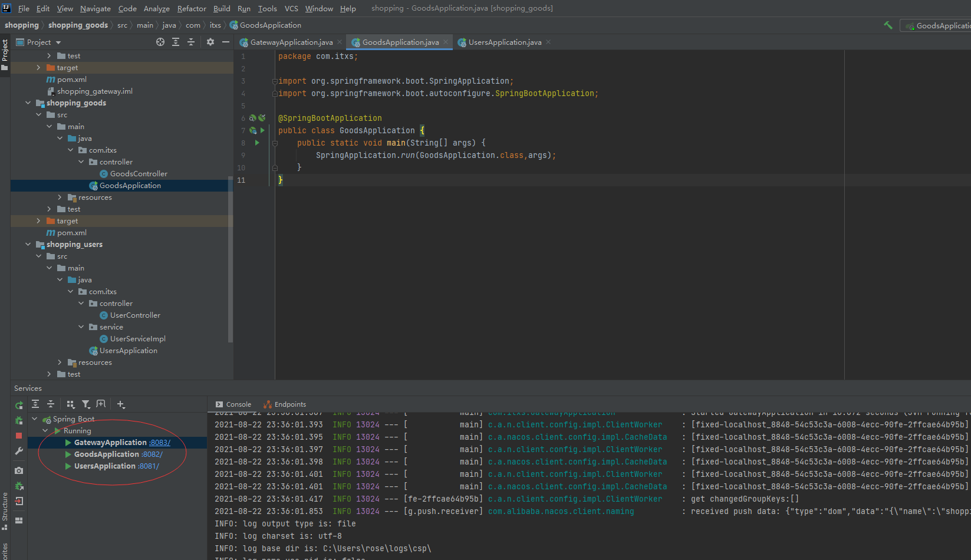This screenshot has height=560, width=971.
Task: Expand resources folder under shopping_goods main
Action: tap(60, 197)
